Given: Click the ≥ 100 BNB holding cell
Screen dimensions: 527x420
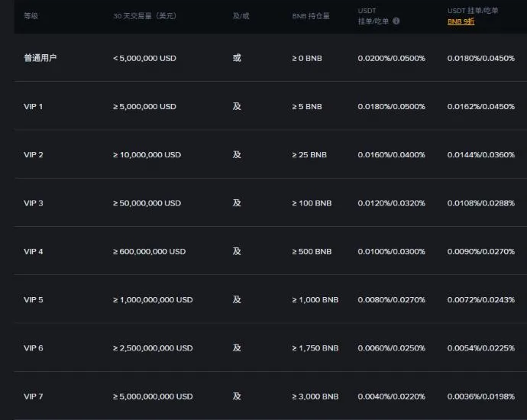Looking at the screenshot, I should coord(312,203).
